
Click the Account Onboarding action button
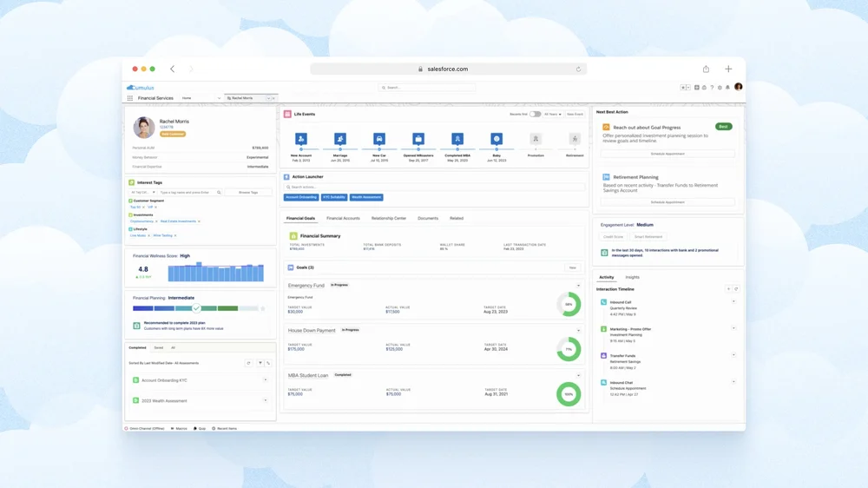click(x=301, y=197)
